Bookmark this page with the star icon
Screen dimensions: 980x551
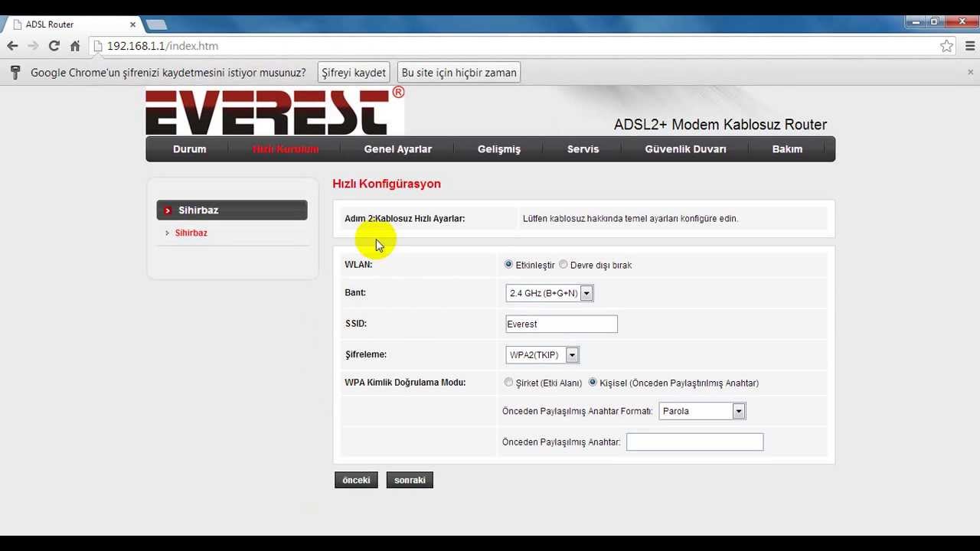(947, 46)
